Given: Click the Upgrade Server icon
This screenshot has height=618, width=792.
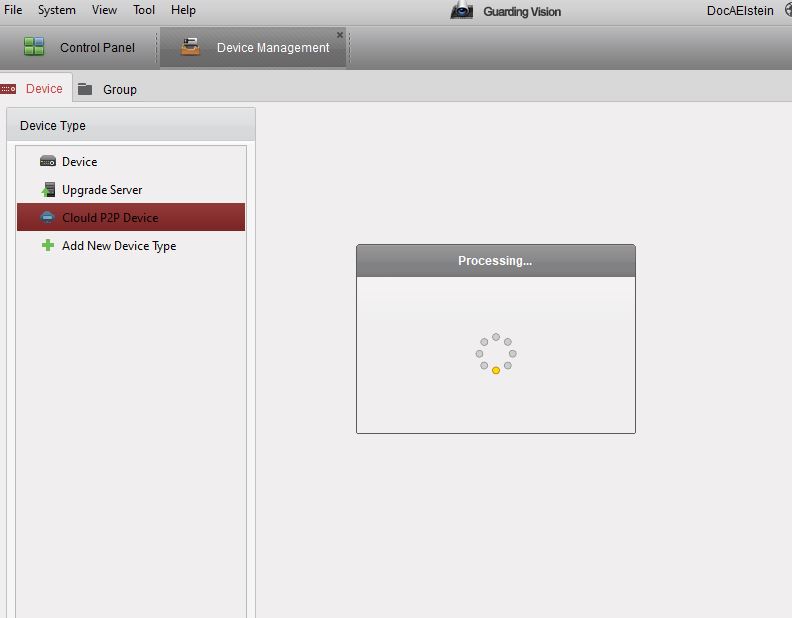Looking at the screenshot, I should [x=48, y=190].
